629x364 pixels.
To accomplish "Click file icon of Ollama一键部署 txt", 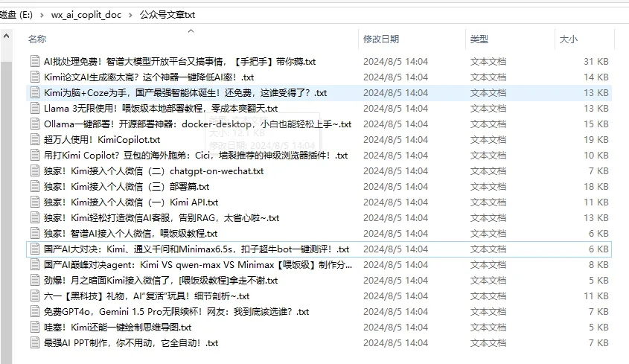I will pos(35,124).
